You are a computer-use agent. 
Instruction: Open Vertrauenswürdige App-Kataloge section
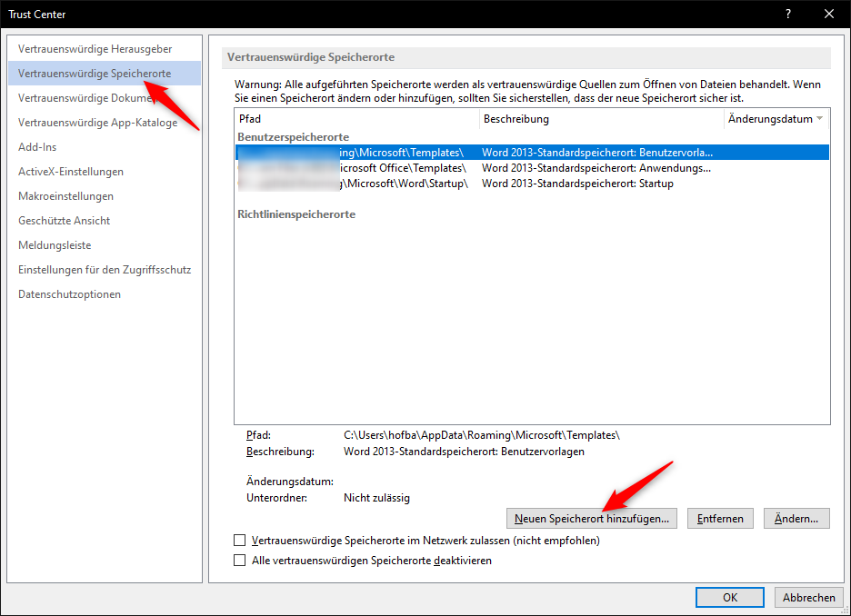pyautogui.click(x=97, y=123)
